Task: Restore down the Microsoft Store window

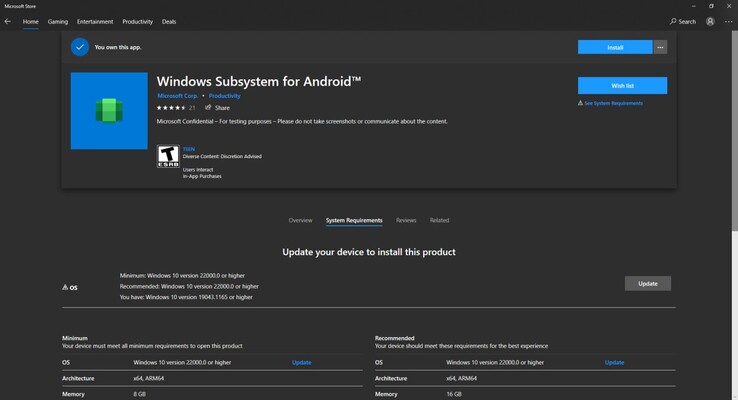Action: point(711,6)
